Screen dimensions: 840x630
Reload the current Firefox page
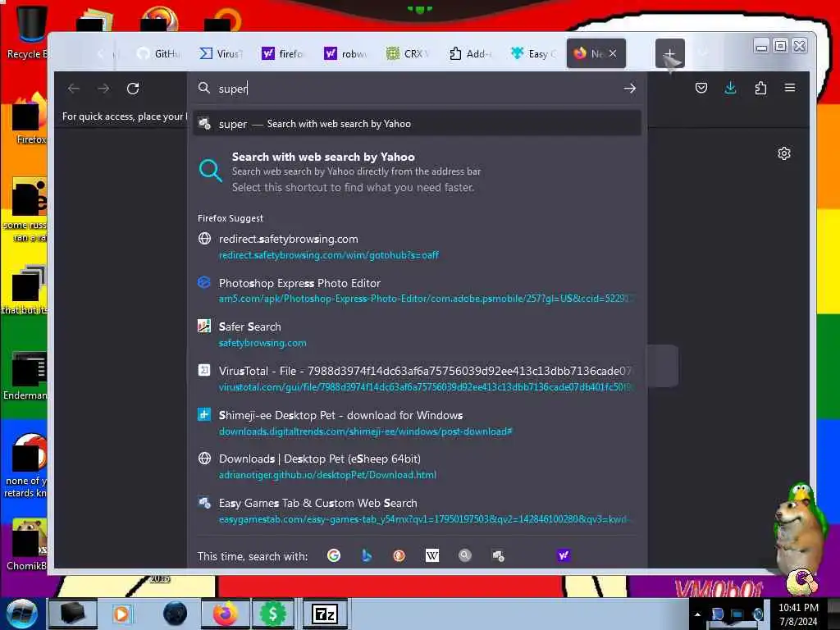(x=133, y=89)
